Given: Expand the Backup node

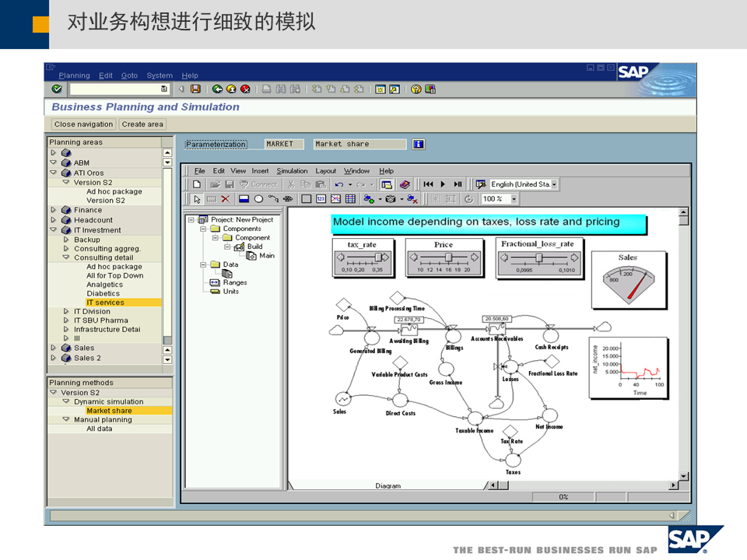Looking at the screenshot, I should point(66,240).
